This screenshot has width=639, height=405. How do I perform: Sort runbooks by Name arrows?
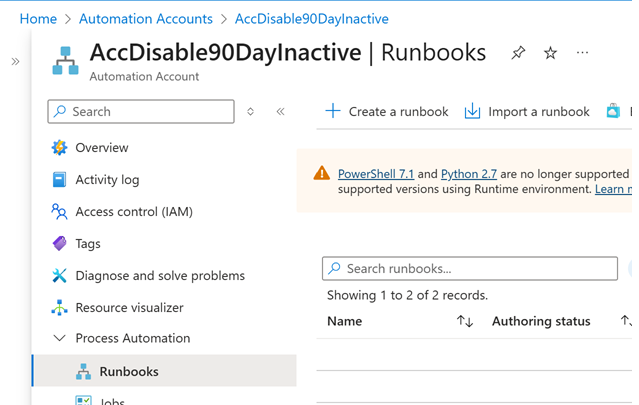(465, 321)
